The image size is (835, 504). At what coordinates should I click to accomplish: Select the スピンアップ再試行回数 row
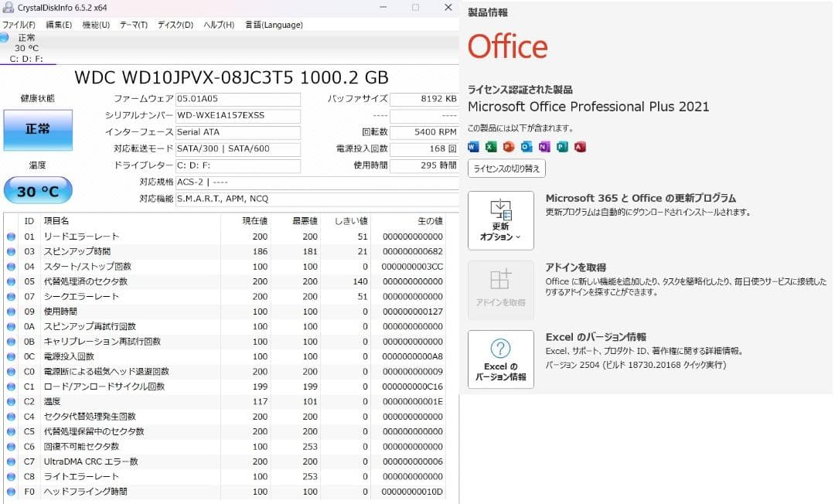coord(225,327)
